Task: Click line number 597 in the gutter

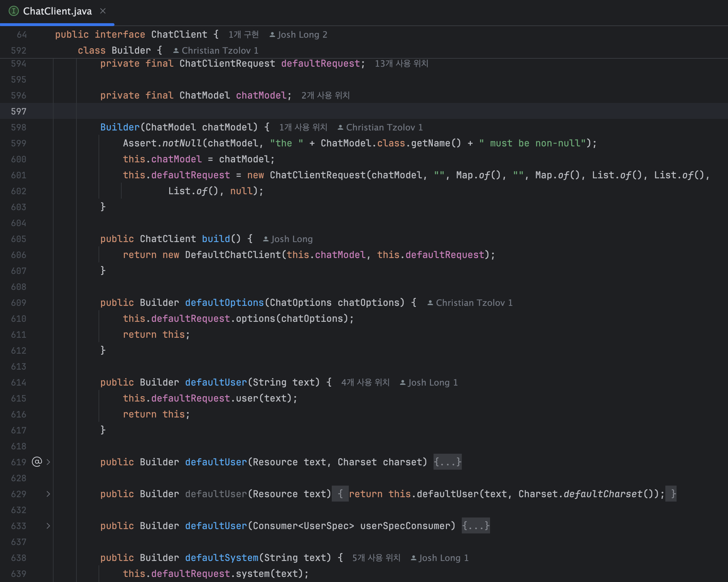Action: tap(19, 111)
